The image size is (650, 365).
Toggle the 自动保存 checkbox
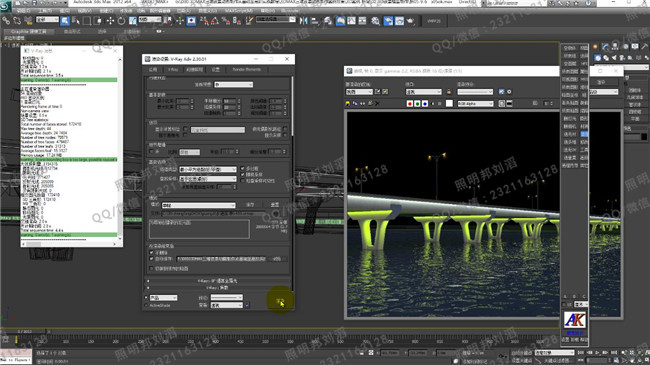pyautogui.click(x=151, y=258)
